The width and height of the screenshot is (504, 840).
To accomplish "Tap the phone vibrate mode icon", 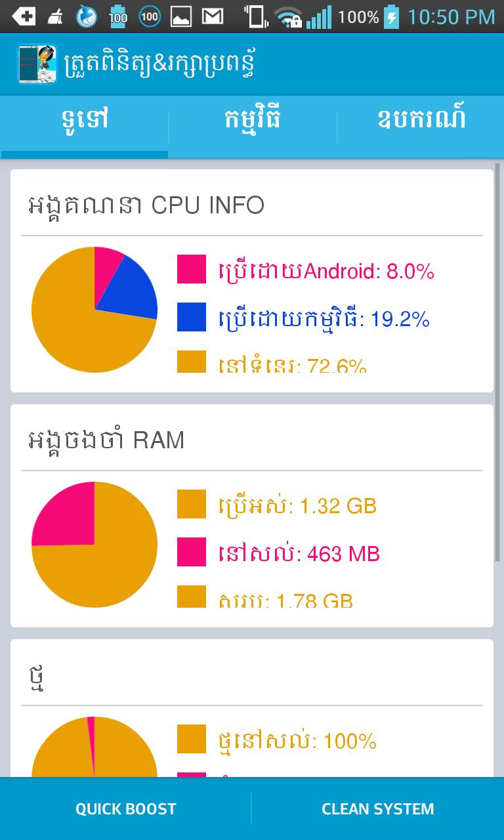I will tap(255, 16).
